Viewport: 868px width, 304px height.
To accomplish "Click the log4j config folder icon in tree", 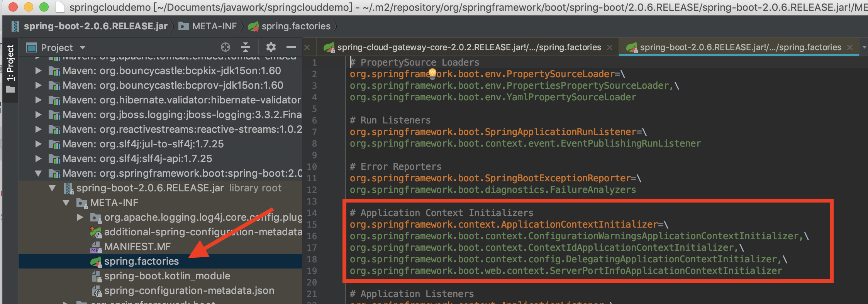I will (x=96, y=218).
